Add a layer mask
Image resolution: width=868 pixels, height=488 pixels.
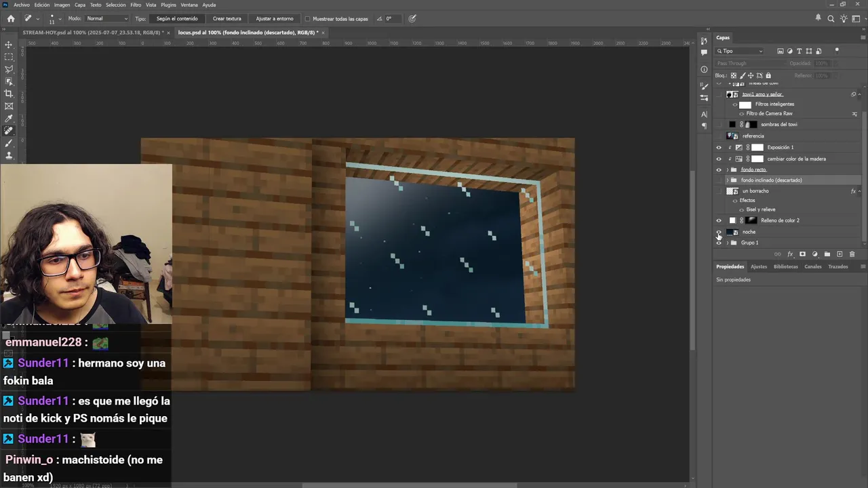(x=802, y=254)
